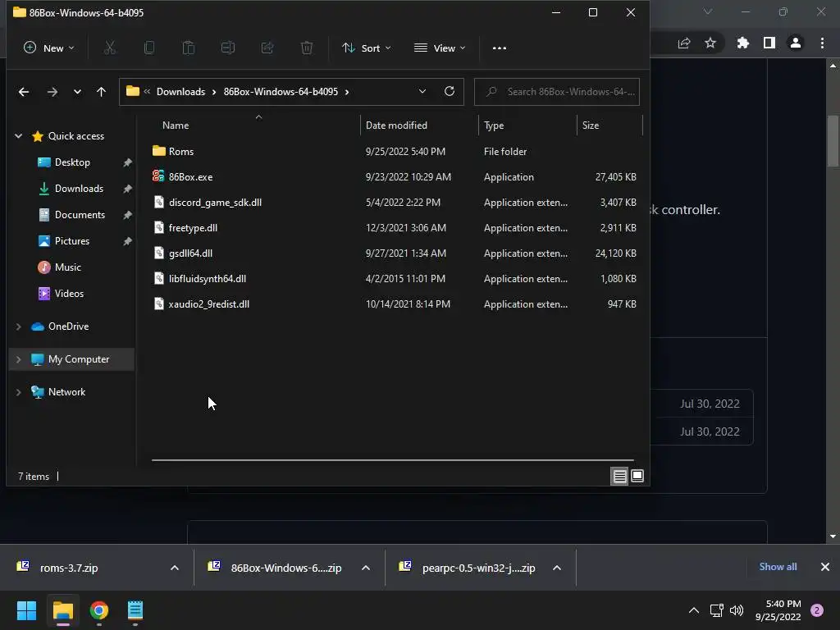Open the New dropdown menu
This screenshot has width=840, height=630.
click(x=48, y=48)
